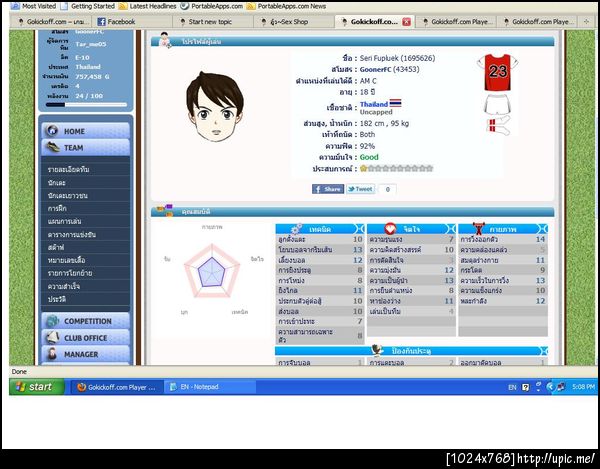Click the HOME globe icon in sidebar
Viewport: 600px width, 469px height.
(x=52, y=131)
